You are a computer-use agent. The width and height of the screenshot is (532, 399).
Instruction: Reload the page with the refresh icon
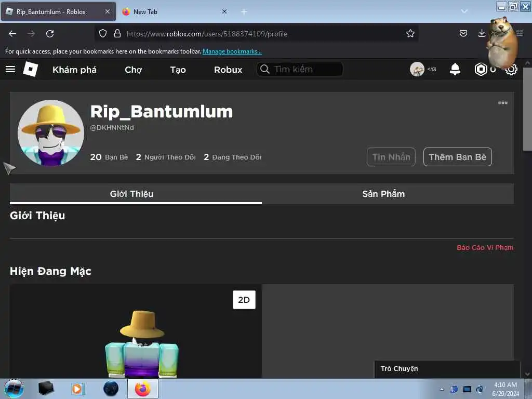tap(50, 34)
